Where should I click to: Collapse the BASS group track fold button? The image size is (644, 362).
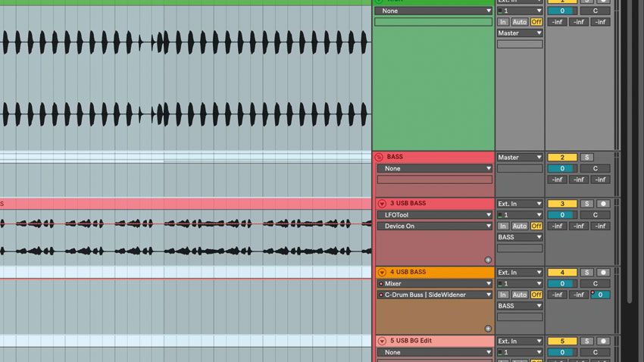click(x=379, y=157)
